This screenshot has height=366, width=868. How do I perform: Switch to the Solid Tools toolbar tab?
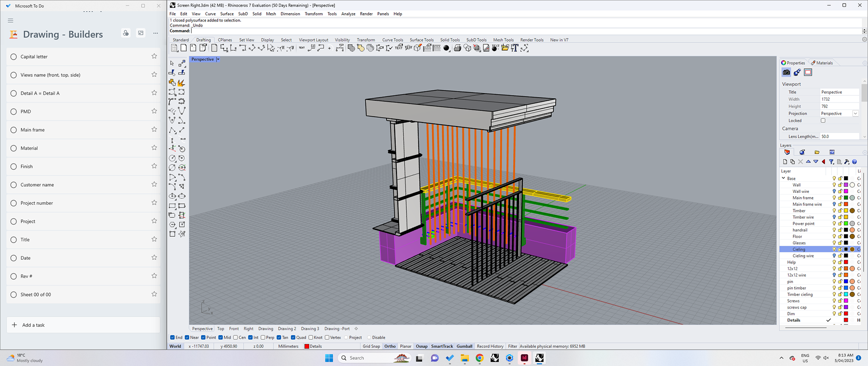click(450, 40)
